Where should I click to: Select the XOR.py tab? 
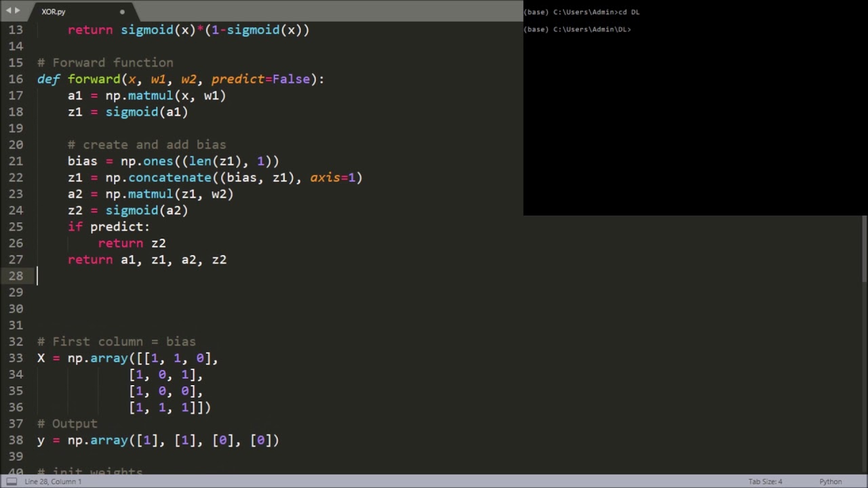click(54, 12)
